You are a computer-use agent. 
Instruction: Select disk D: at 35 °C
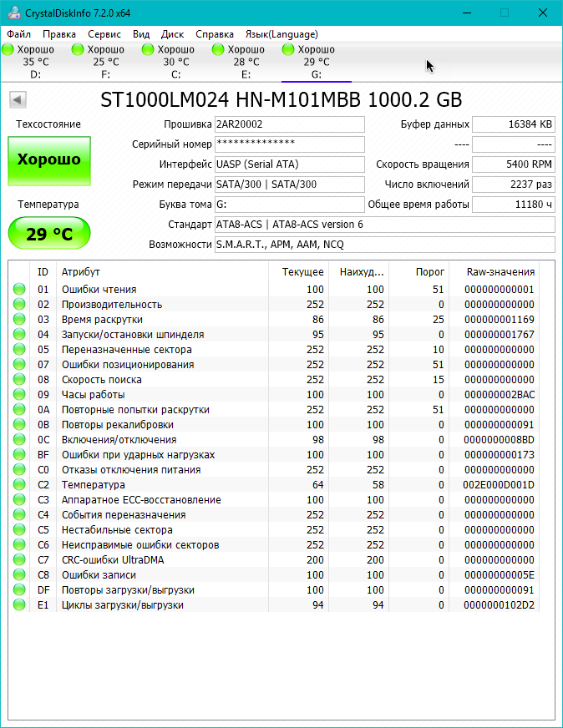pos(36,62)
